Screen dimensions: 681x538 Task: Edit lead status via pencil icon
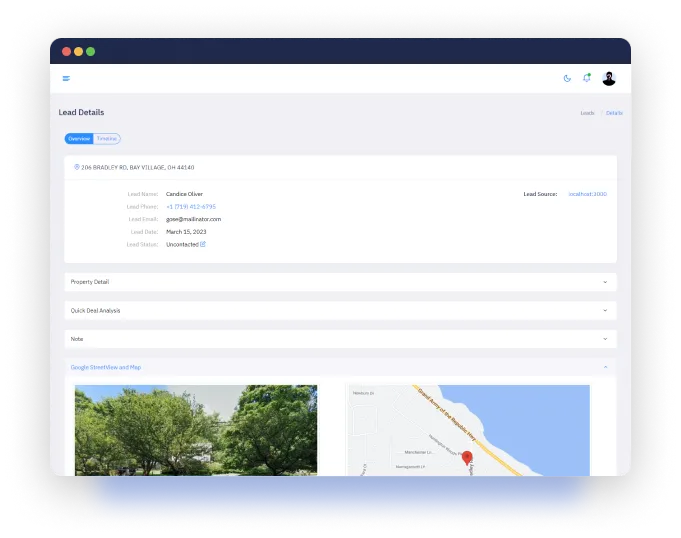pyautogui.click(x=203, y=244)
